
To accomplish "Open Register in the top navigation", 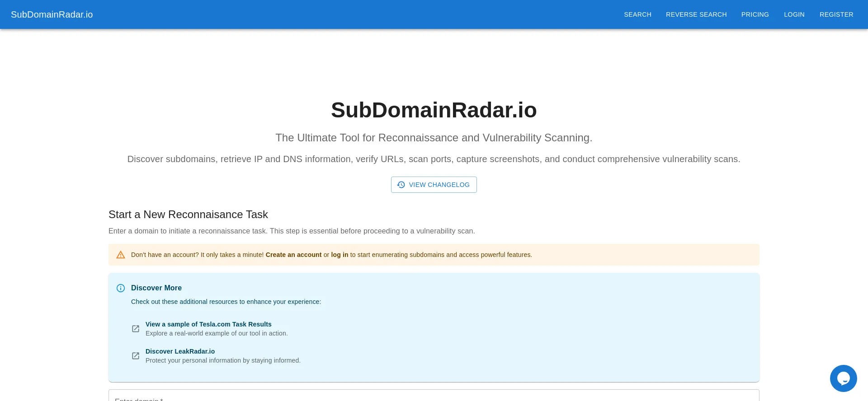I will (x=836, y=14).
